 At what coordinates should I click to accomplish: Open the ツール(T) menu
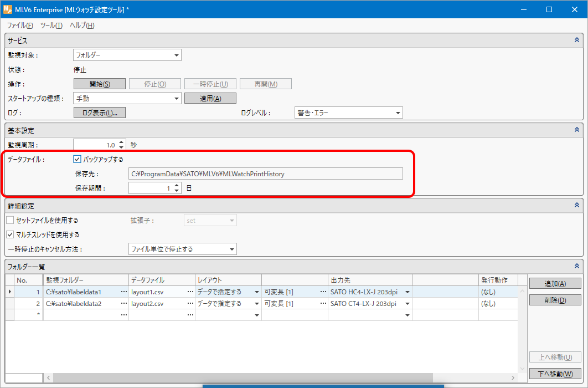(51, 25)
